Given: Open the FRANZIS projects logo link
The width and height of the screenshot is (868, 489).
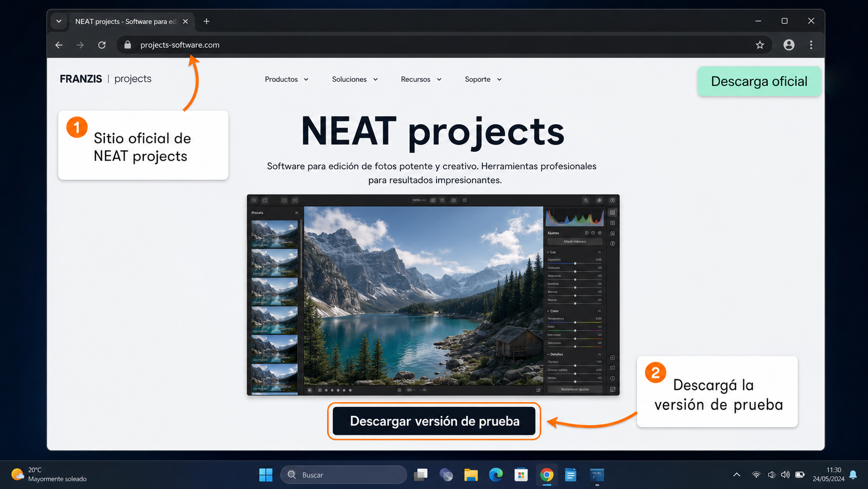Looking at the screenshot, I should pos(105,79).
